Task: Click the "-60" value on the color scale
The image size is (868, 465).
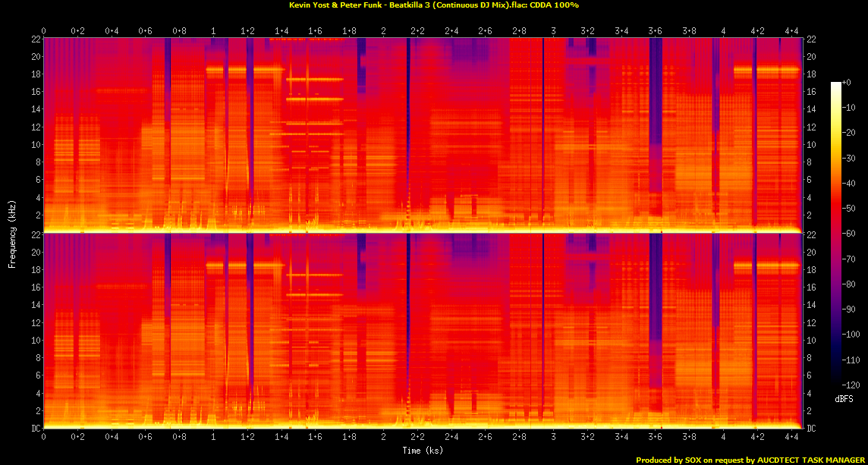Action: 848,234
